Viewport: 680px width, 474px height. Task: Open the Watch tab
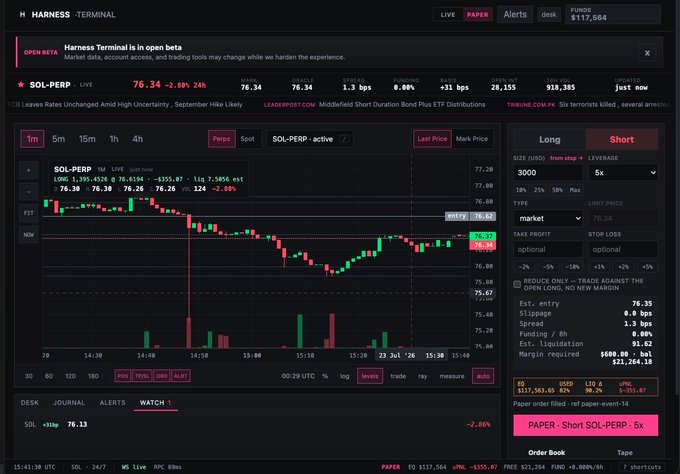pyautogui.click(x=155, y=403)
